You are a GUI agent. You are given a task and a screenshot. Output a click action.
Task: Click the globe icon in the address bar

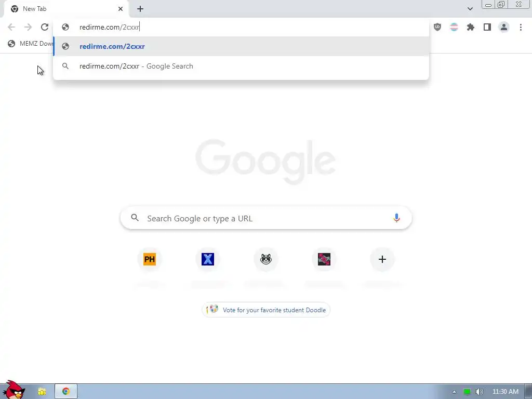[x=65, y=27]
